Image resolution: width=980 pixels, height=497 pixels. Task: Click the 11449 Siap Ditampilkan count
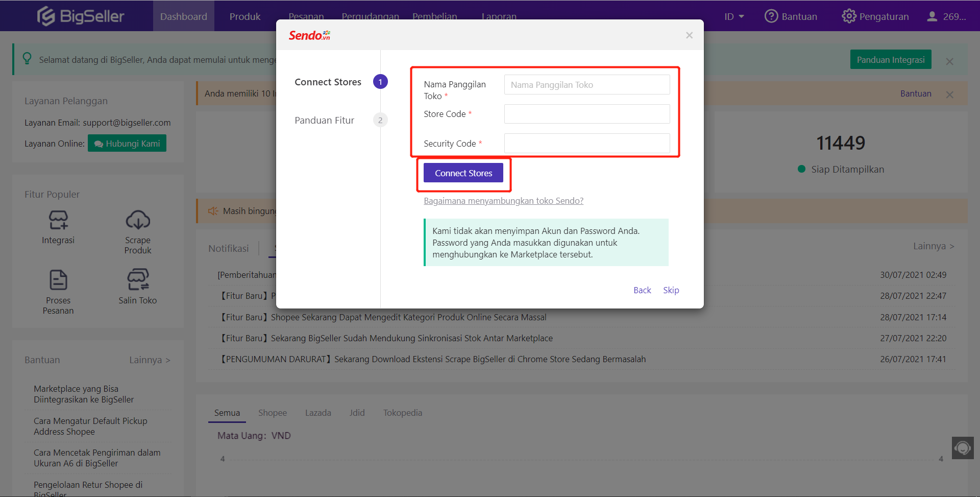pyautogui.click(x=841, y=143)
